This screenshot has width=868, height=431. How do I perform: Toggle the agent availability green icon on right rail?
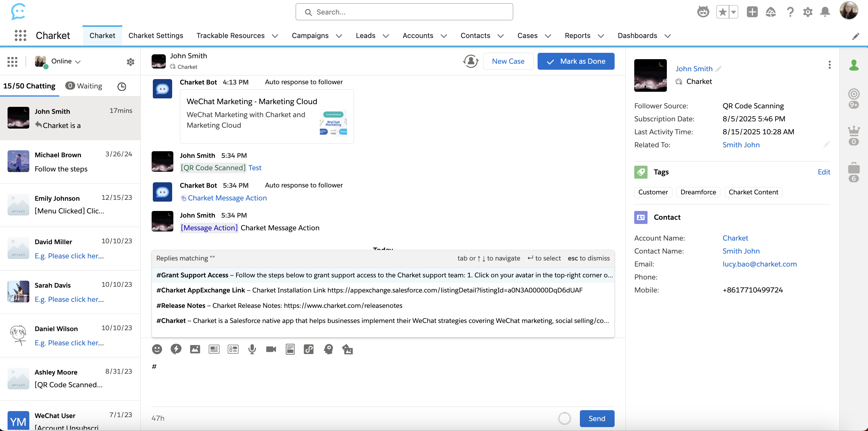(x=854, y=65)
